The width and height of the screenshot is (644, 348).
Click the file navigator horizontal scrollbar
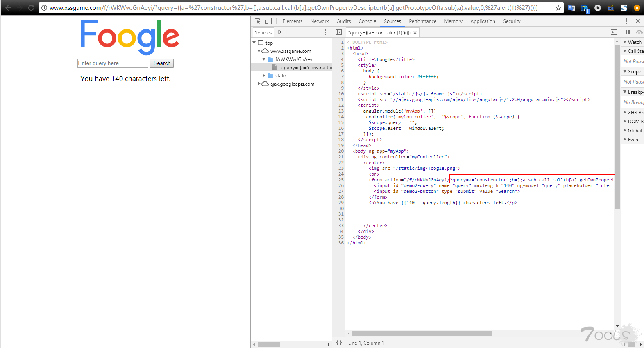click(x=268, y=344)
